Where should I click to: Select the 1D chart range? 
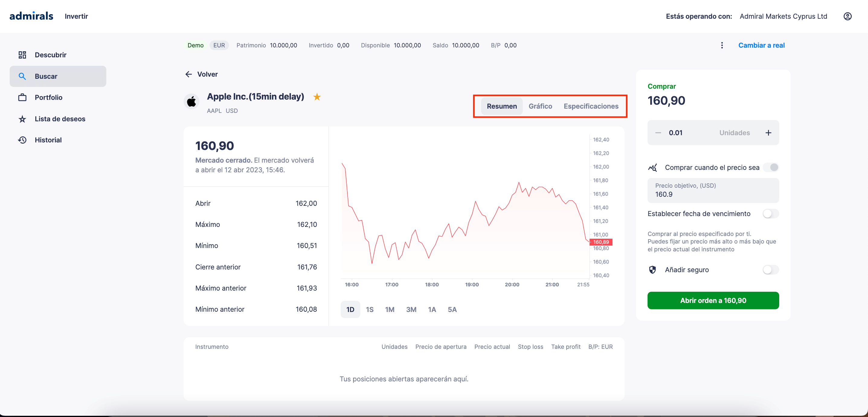[350, 309]
